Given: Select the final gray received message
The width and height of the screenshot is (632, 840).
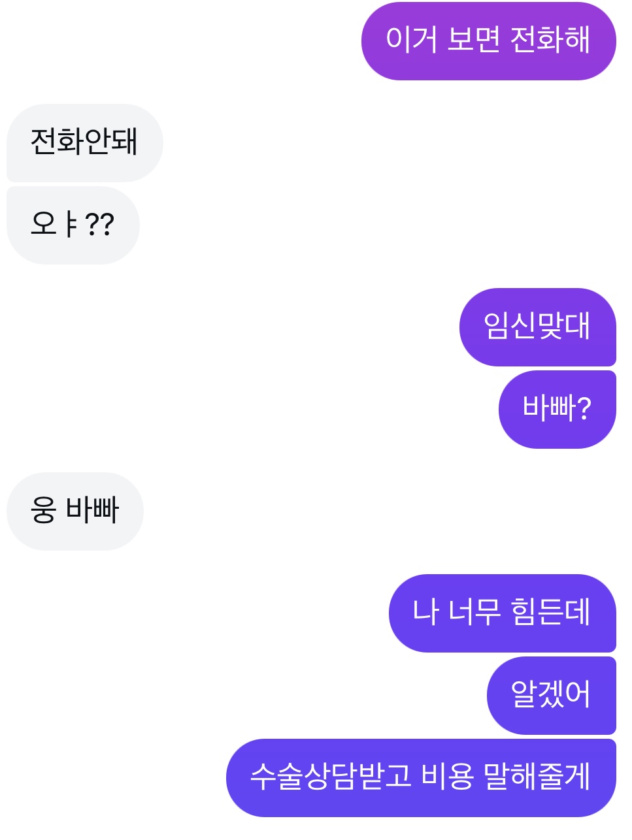Looking at the screenshot, I should 75,511.
